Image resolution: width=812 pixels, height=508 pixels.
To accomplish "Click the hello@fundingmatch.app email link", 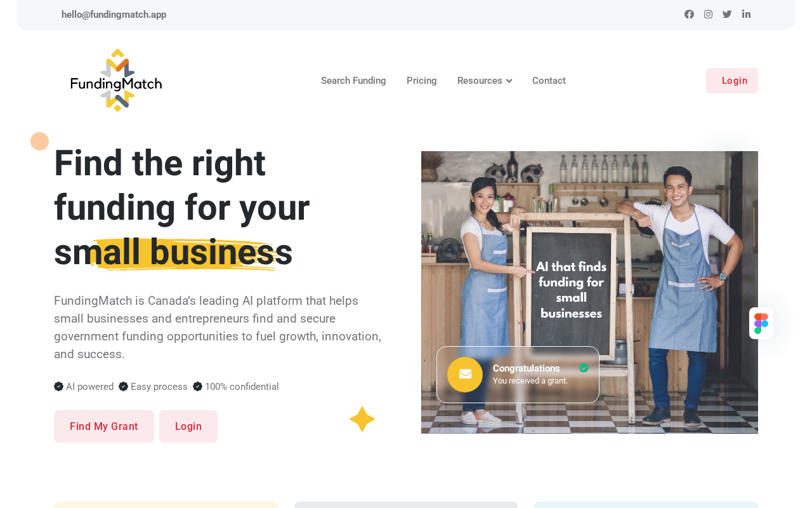I will tap(114, 15).
